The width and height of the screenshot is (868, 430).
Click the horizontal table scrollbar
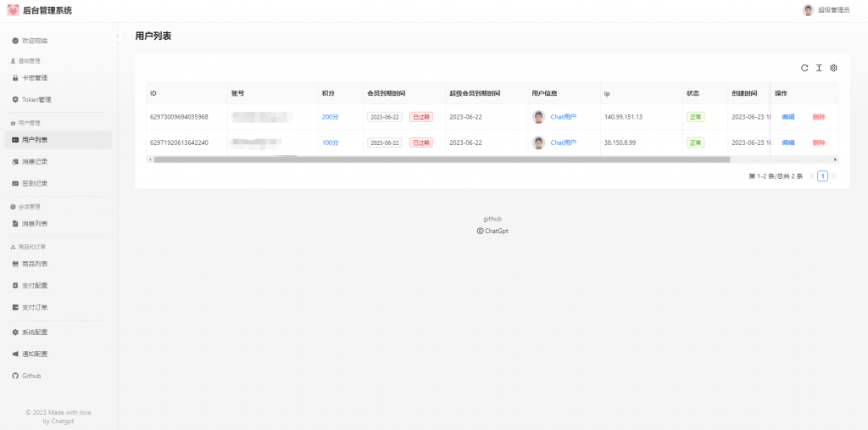442,159
